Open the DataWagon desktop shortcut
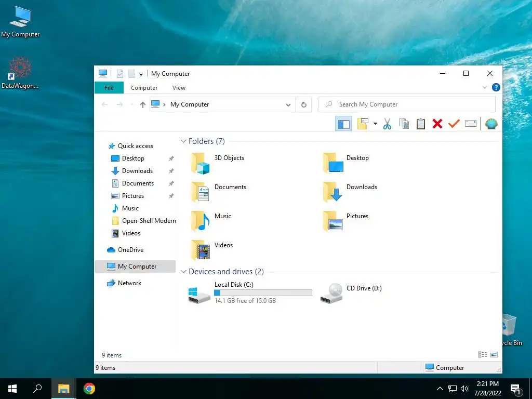 tap(20, 73)
